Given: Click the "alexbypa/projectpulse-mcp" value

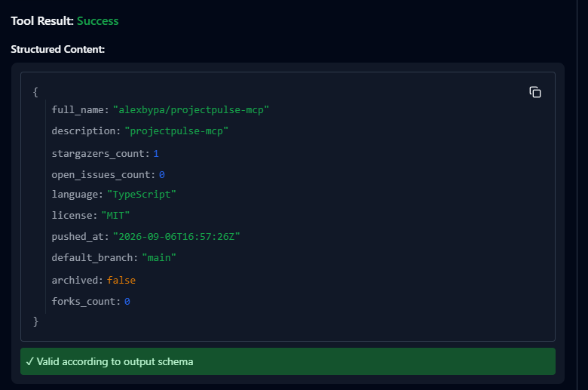Looking at the screenshot, I should pos(191,109).
